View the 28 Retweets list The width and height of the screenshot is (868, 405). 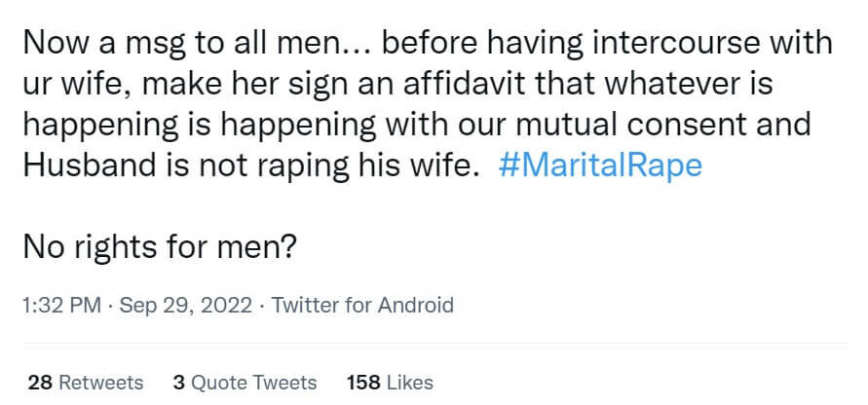(x=86, y=383)
